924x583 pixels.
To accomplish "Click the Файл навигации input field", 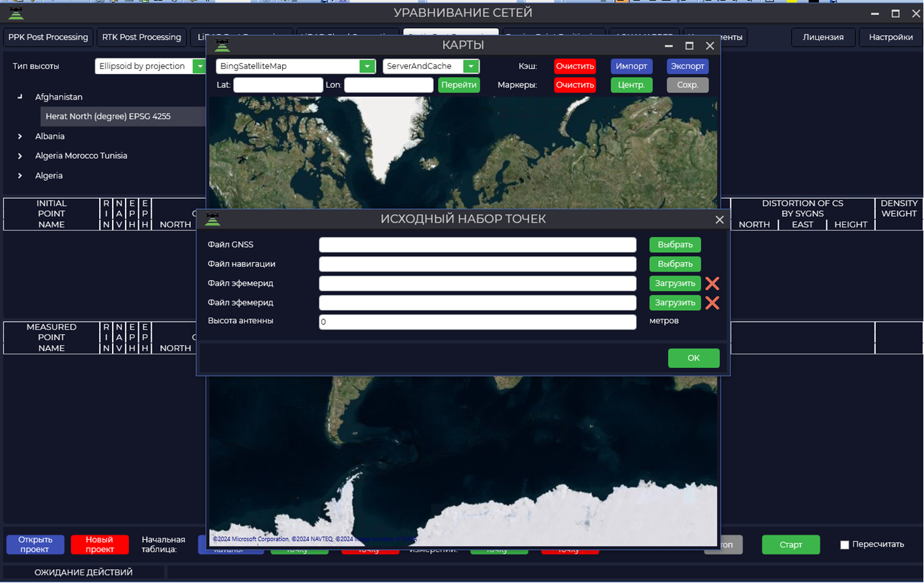I will coord(478,264).
